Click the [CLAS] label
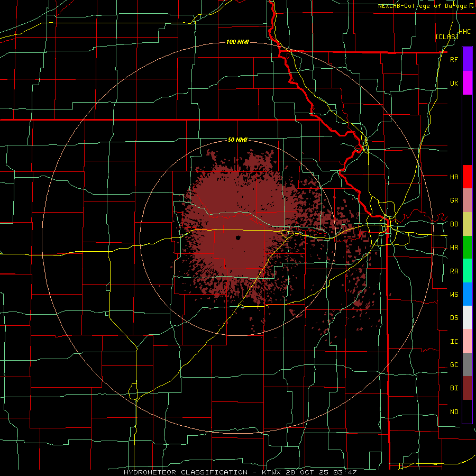Viewport: 476px width, 476px height. 447,36
